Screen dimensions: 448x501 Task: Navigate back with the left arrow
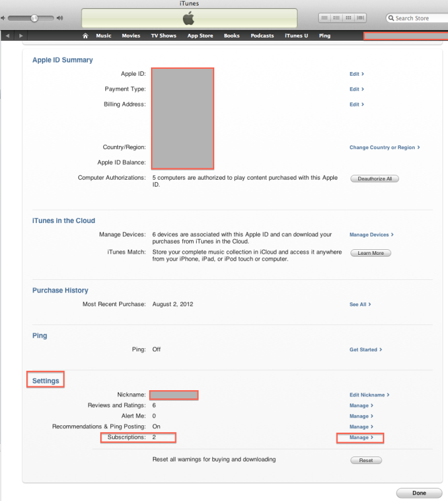tap(8, 36)
